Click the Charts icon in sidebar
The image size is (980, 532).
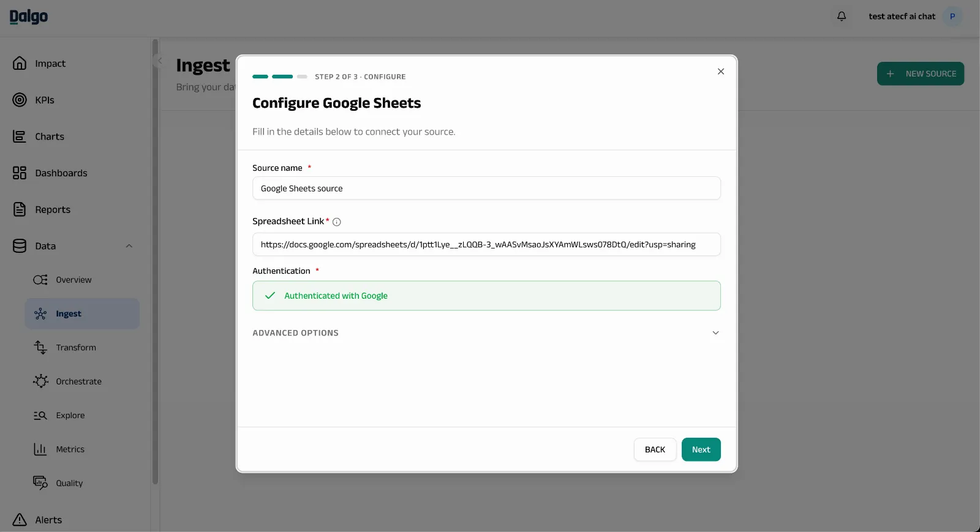[x=20, y=137]
